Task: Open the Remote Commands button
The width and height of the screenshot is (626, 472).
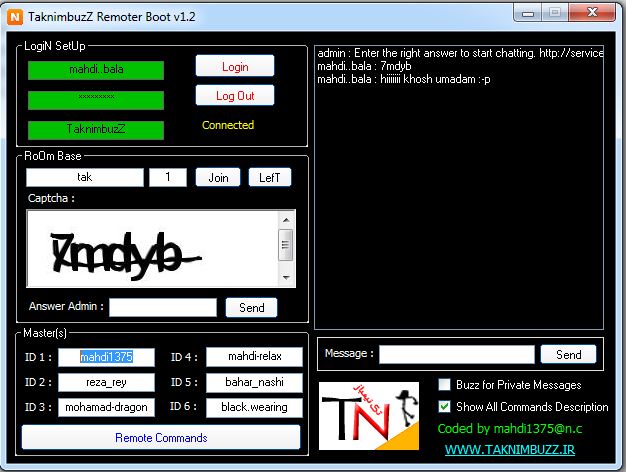Action: click(161, 437)
